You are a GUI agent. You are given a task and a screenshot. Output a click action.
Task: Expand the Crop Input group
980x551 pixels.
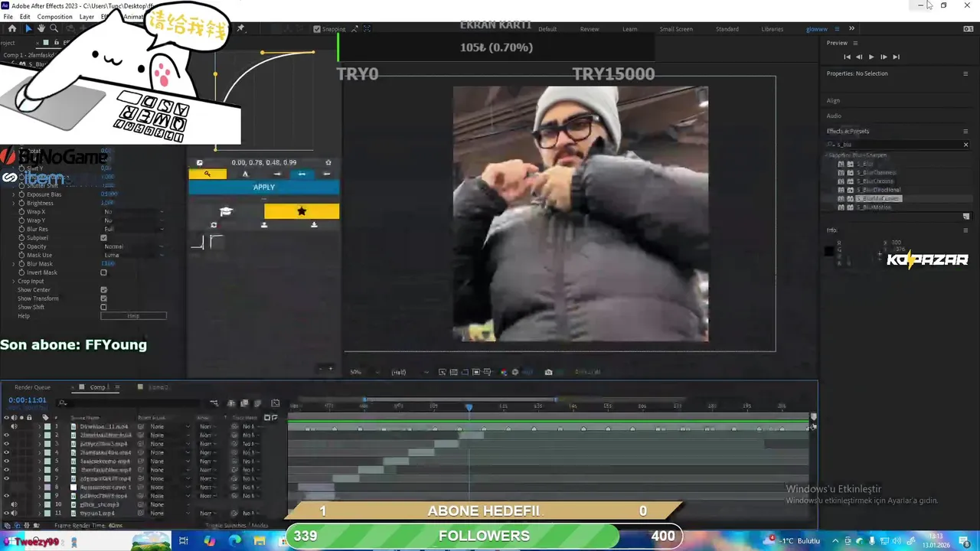(x=14, y=281)
